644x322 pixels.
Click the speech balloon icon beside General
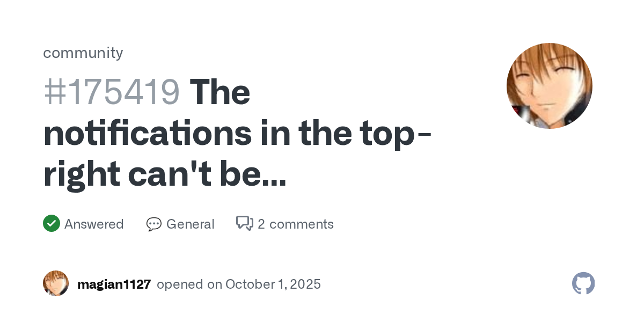[x=154, y=224]
